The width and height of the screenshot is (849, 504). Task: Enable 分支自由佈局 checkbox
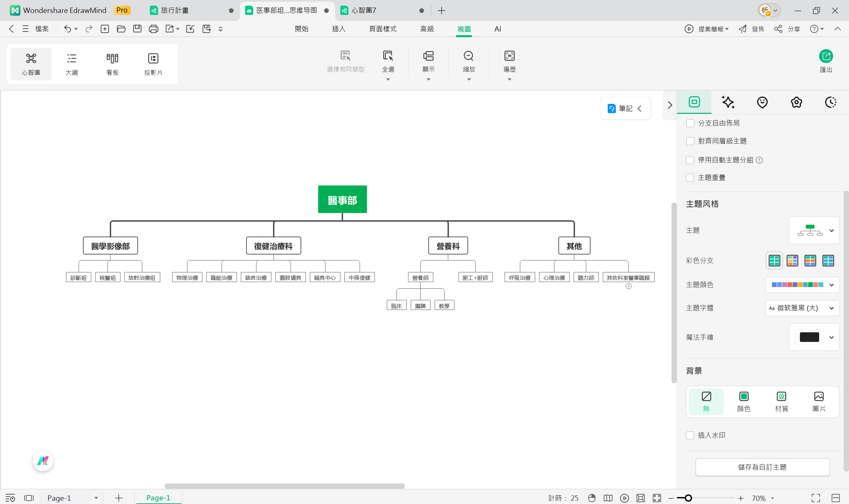click(x=690, y=123)
